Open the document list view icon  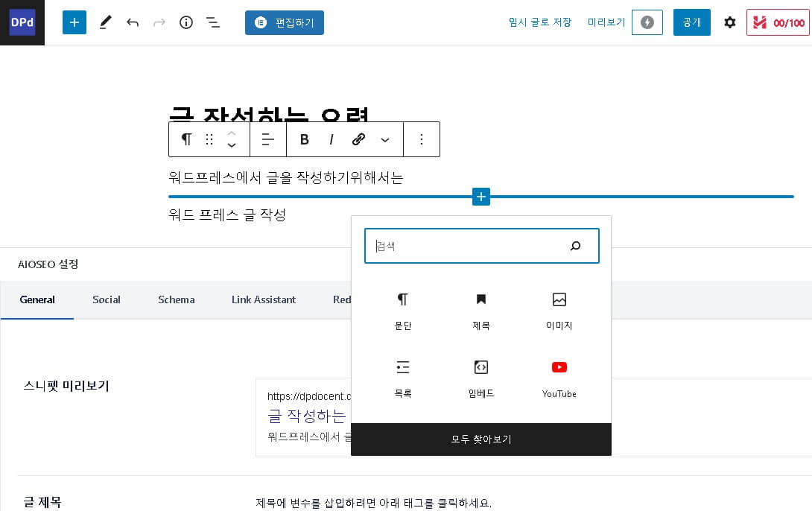click(213, 22)
